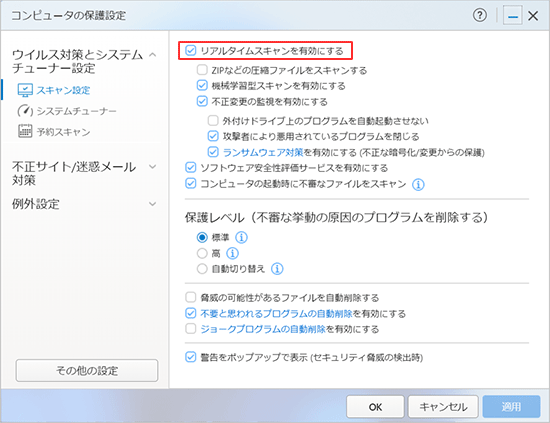
Task: Click the その他の設定 button
Action: click(87, 370)
